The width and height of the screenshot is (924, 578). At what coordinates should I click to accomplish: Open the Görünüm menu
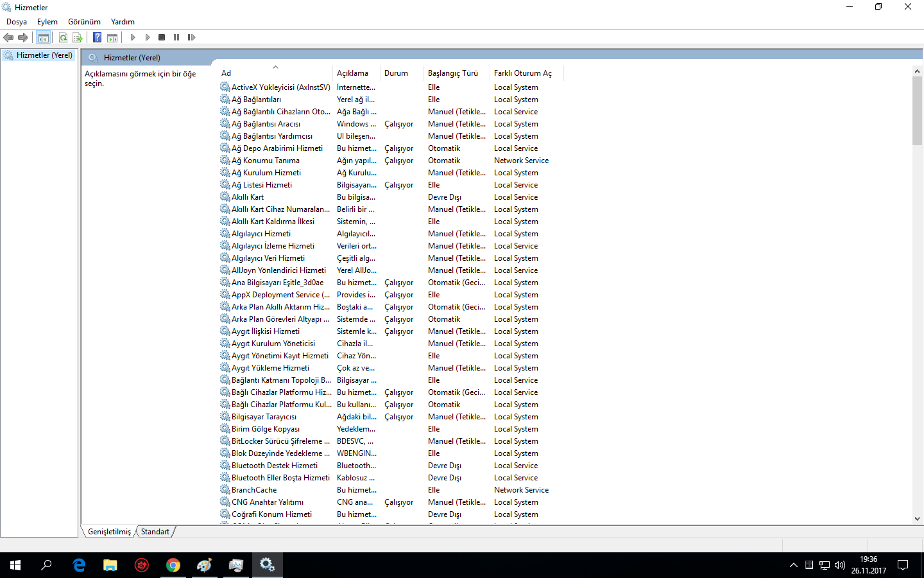tap(85, 22)
